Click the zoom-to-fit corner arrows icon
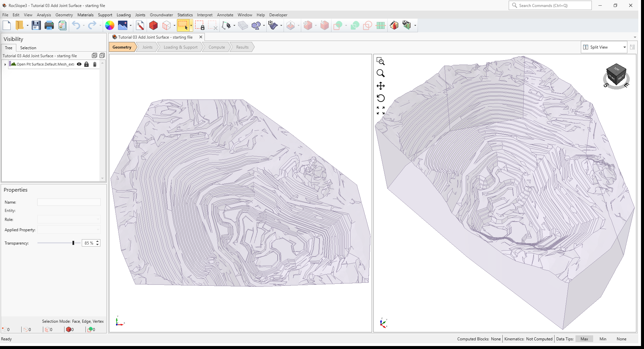 pos(381,110)
